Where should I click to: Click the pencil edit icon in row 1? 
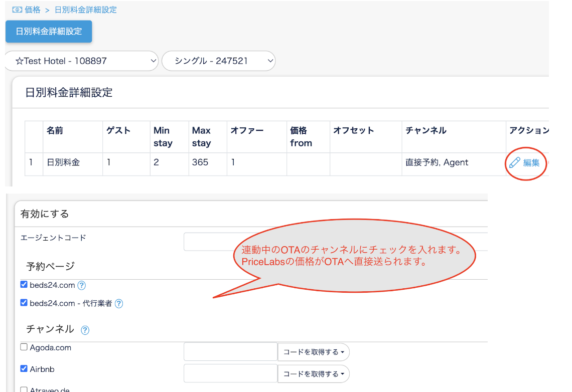[x=514, y=162]
